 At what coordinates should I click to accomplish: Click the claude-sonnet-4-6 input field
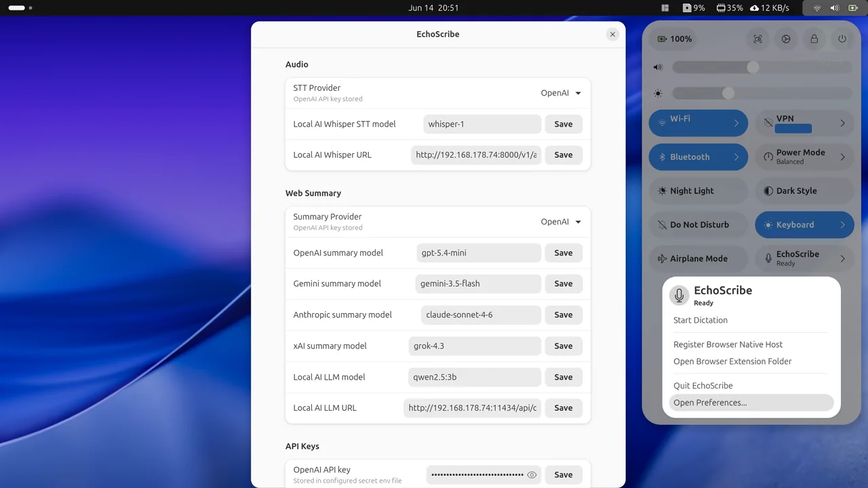coord(481,314)
